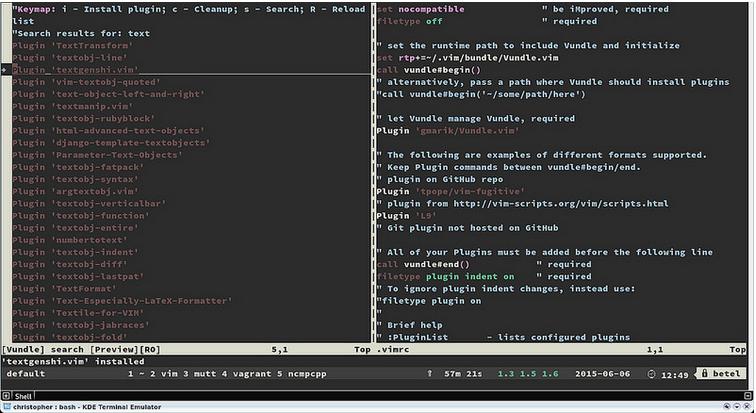Switch to tmux window 1 ~
The image size is (756, 413).
coord(136,373)
